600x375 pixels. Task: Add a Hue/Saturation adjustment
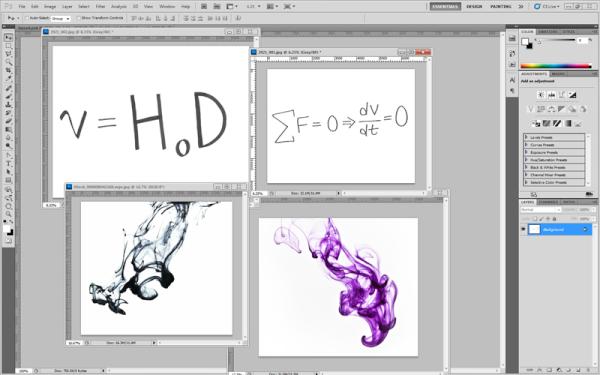pyautogui.click(x=541, y=109)
